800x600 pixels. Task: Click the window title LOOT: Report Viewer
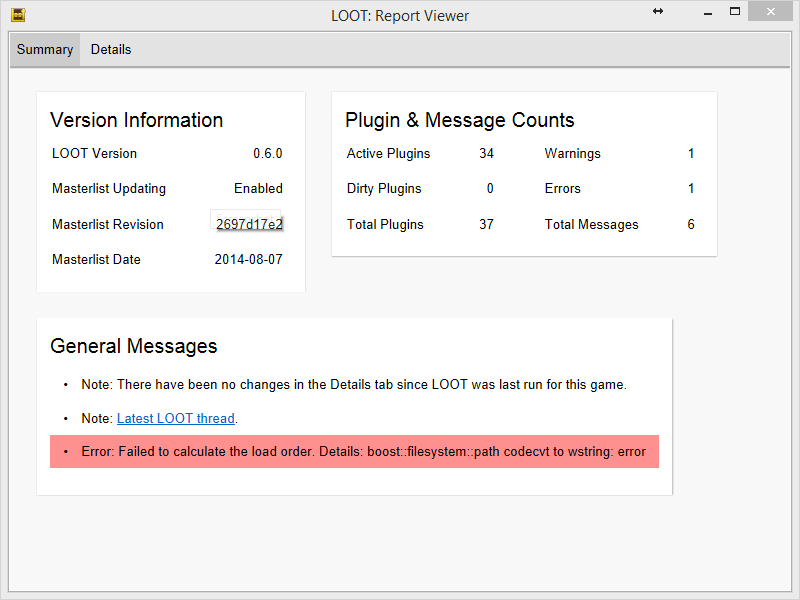(x=400, y=15)
